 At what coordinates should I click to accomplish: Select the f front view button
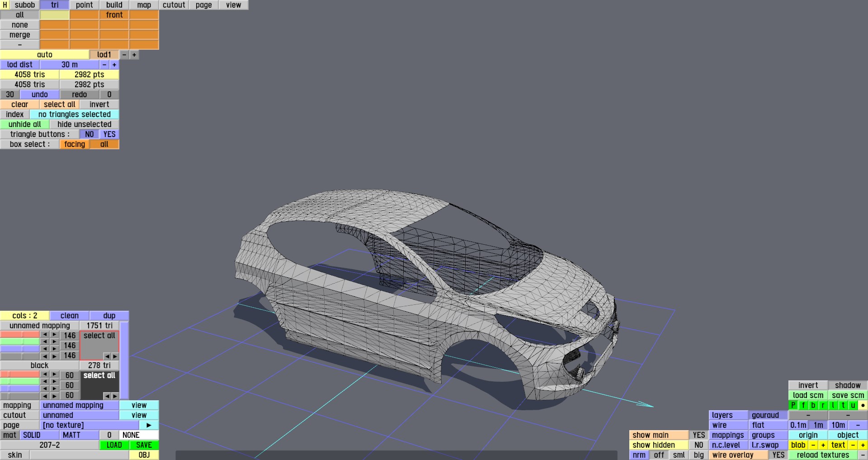click(x=803, y=405)
